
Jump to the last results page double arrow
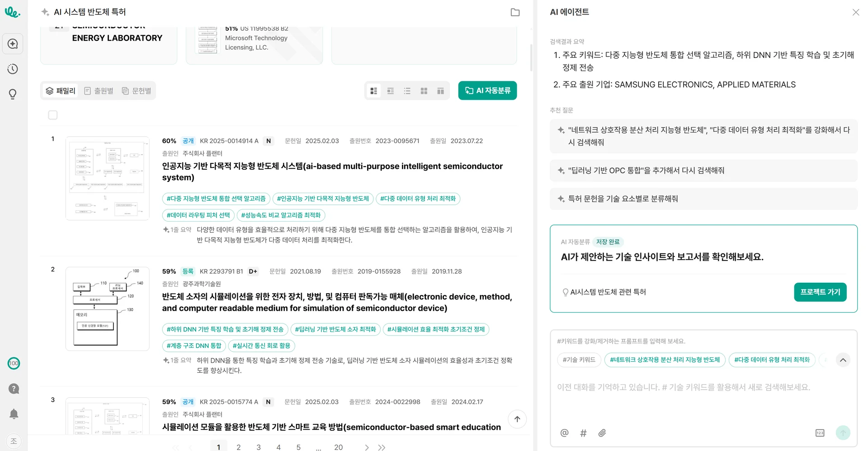[x=382, y=447]
